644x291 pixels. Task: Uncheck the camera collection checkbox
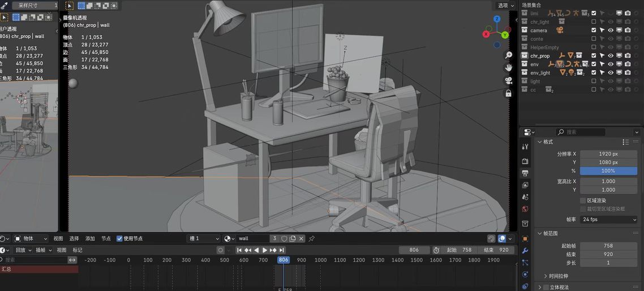pos(594,30)
